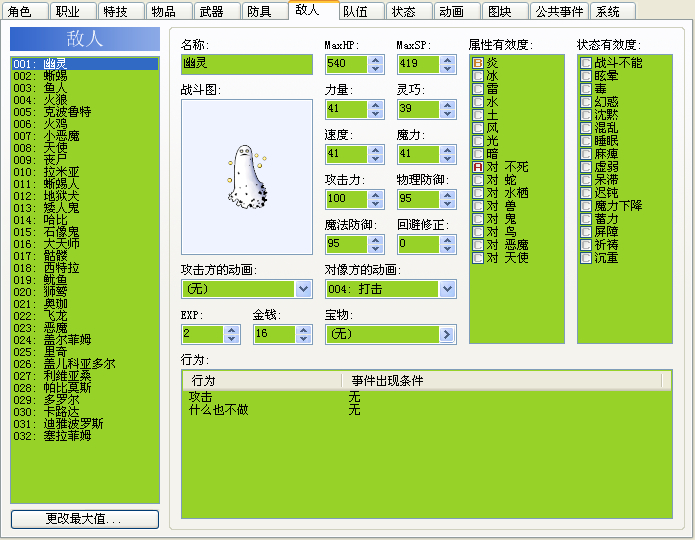Select the 攻击 action row
The height and width of the screenshot is (540, 695).
click(426, 396)
